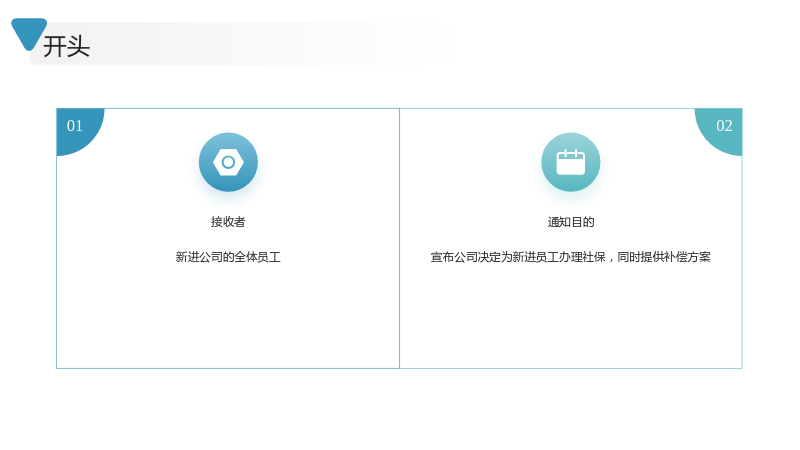Click the white hexagon nut icon
The image size is (800, 450).
pyautogui.click(x=228, y=162)
